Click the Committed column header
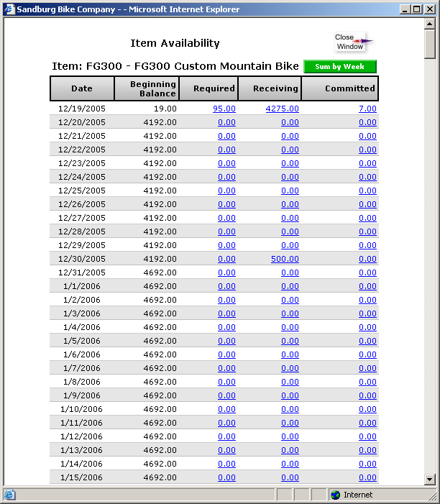Image resolution: width=440 pixels, height=504 pixels. pyautogui.click(x=340, y=88)
